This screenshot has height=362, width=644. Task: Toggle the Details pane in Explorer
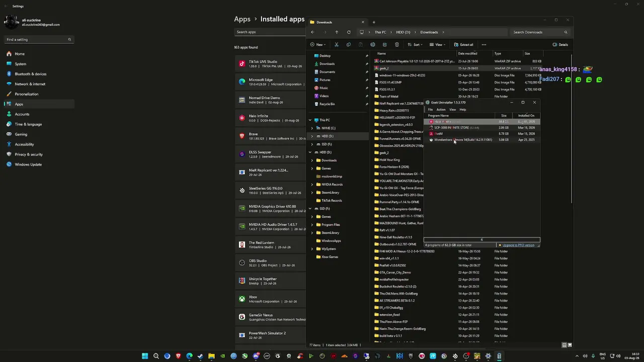click(560, 45)
